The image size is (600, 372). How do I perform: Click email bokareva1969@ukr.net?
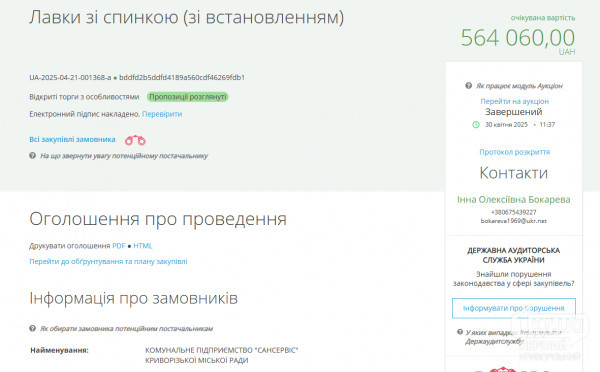(514, 221)
